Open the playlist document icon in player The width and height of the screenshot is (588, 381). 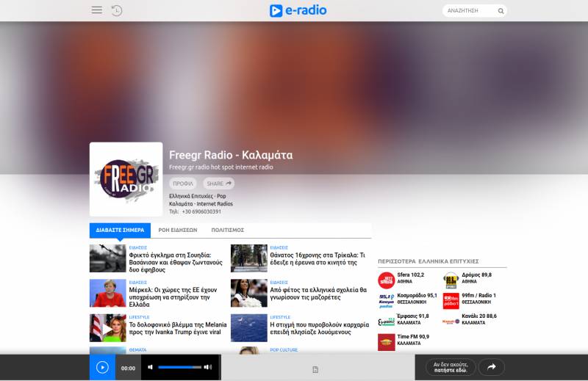(x=315, y=370)
